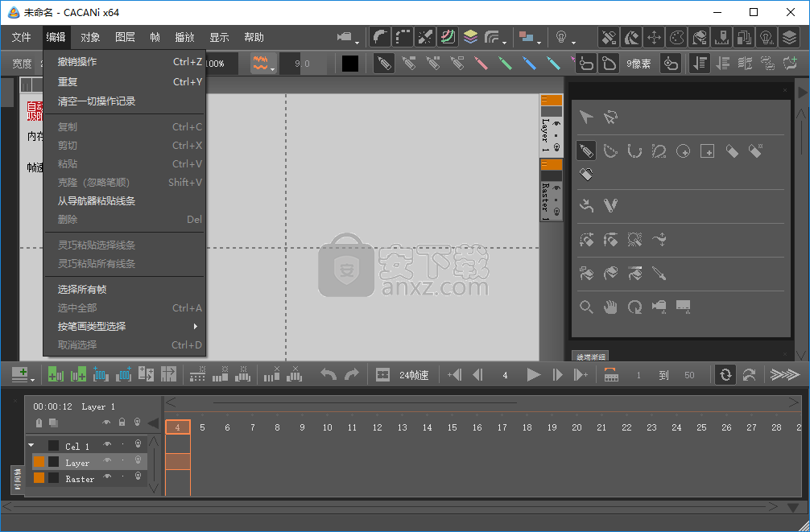Click the 9像素 button
The height and width of the screenshot is (532, 810).
638,64
